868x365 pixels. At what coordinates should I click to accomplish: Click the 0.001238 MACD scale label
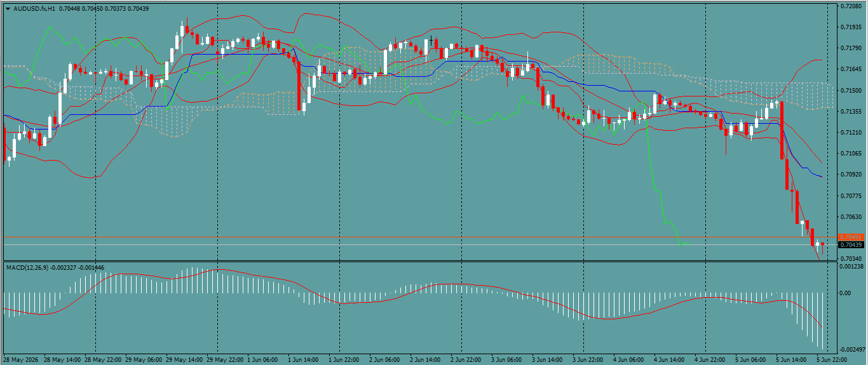coord(852,267)
